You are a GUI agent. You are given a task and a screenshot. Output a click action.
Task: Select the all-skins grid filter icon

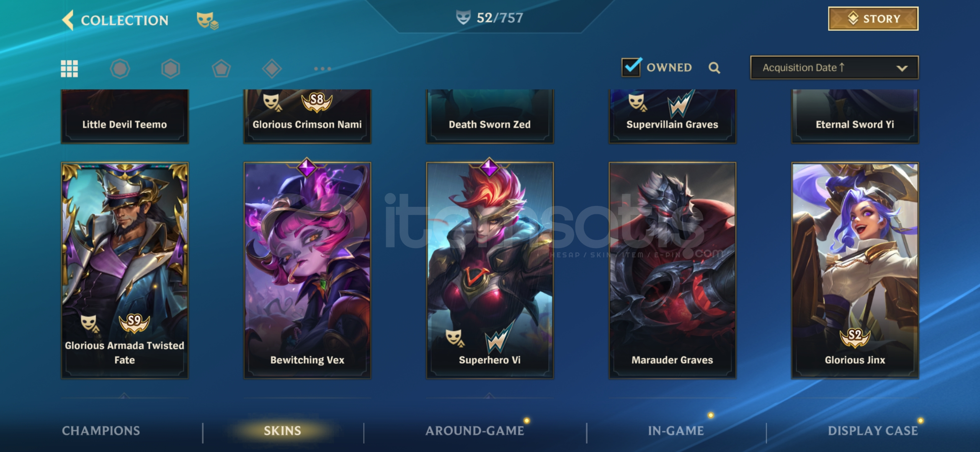pos(70,69)
